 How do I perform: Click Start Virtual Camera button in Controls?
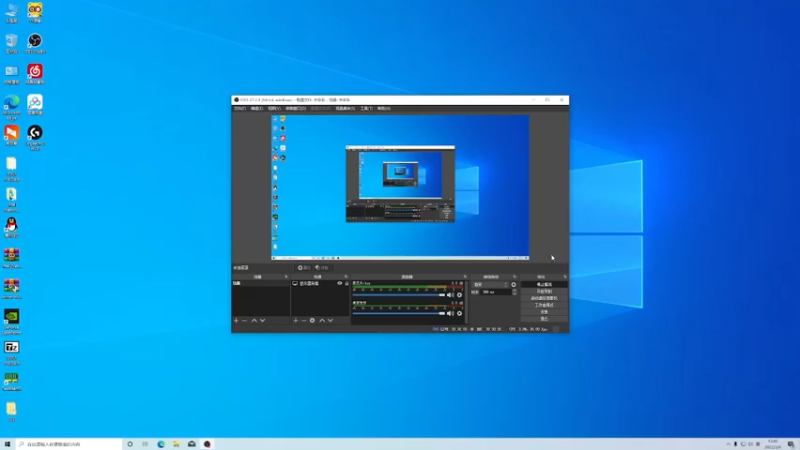point(544,298)
